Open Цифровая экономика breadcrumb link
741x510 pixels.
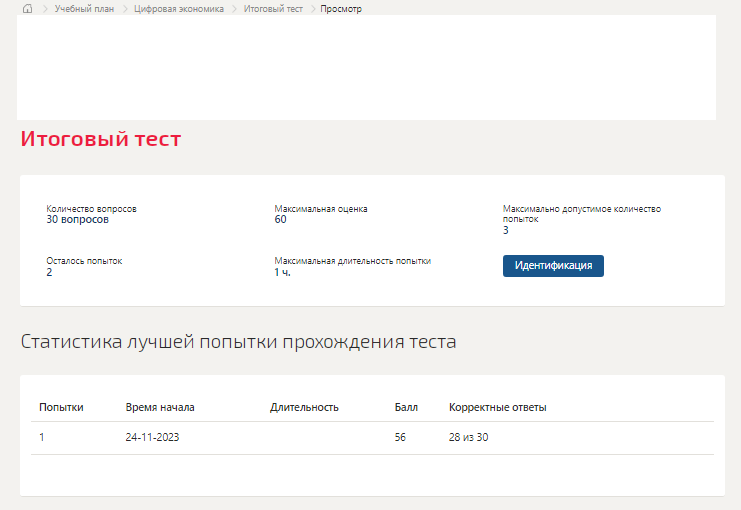pos(179,9)
